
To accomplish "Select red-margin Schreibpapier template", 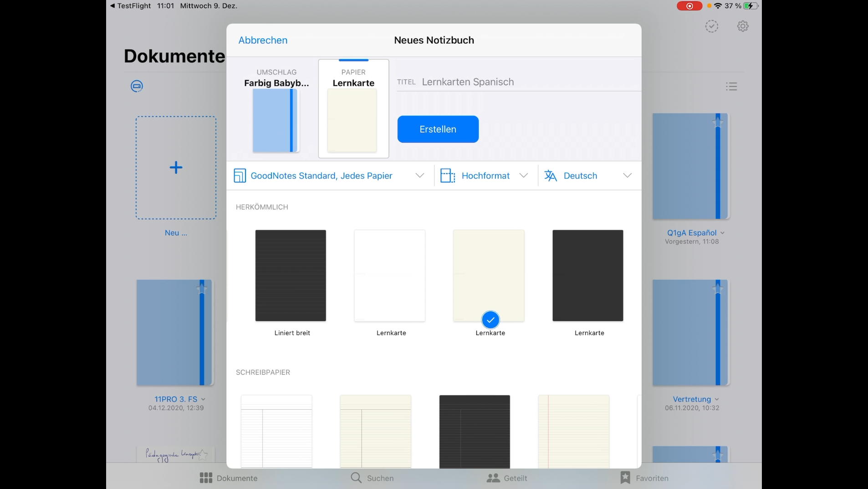I will (574, 431).
